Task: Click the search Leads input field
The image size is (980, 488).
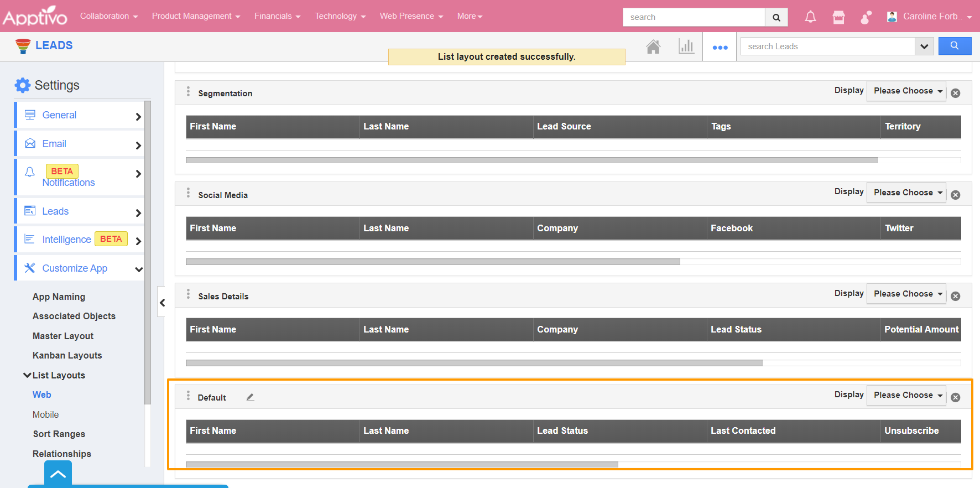Action: [827, 46]
